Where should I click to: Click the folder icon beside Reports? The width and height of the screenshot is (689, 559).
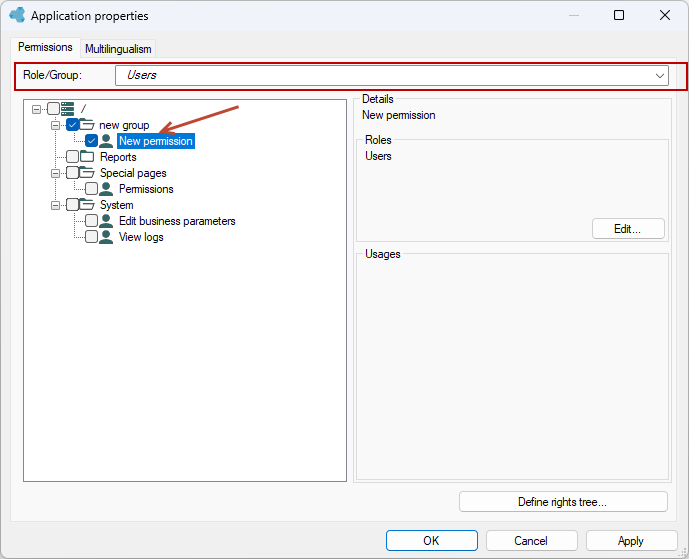click(x=87, y=156)
